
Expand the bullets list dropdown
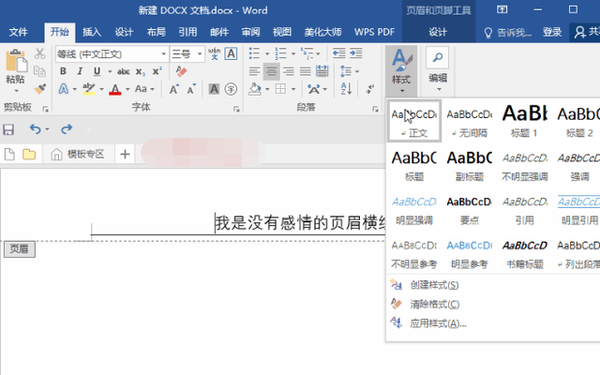pos(267,54)
